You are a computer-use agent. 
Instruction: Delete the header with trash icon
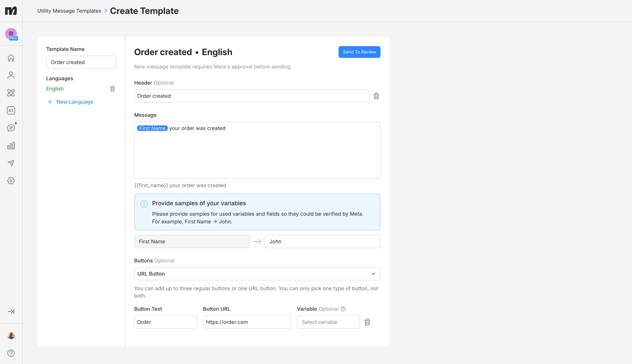point(376,96)
